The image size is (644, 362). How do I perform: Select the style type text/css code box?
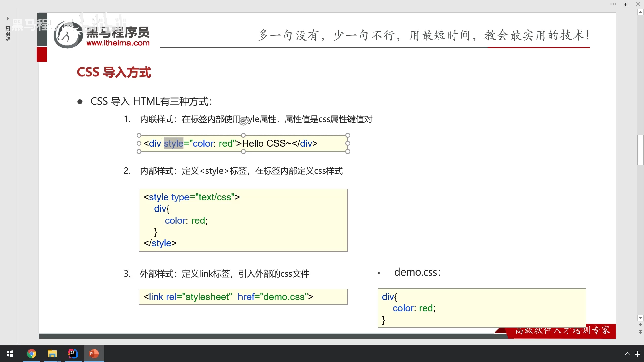pos(243,220)
